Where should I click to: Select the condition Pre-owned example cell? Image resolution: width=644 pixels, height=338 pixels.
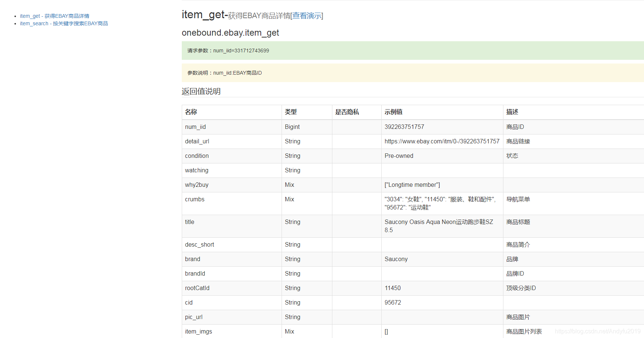pos(399,156)
